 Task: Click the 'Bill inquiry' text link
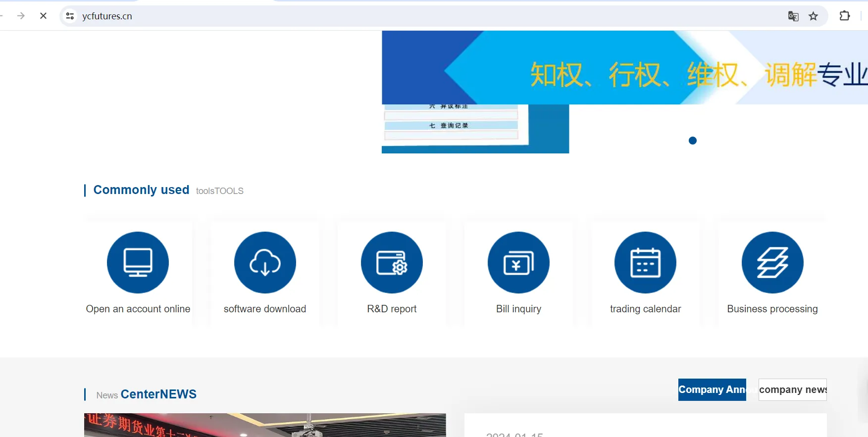pos(518,309)
